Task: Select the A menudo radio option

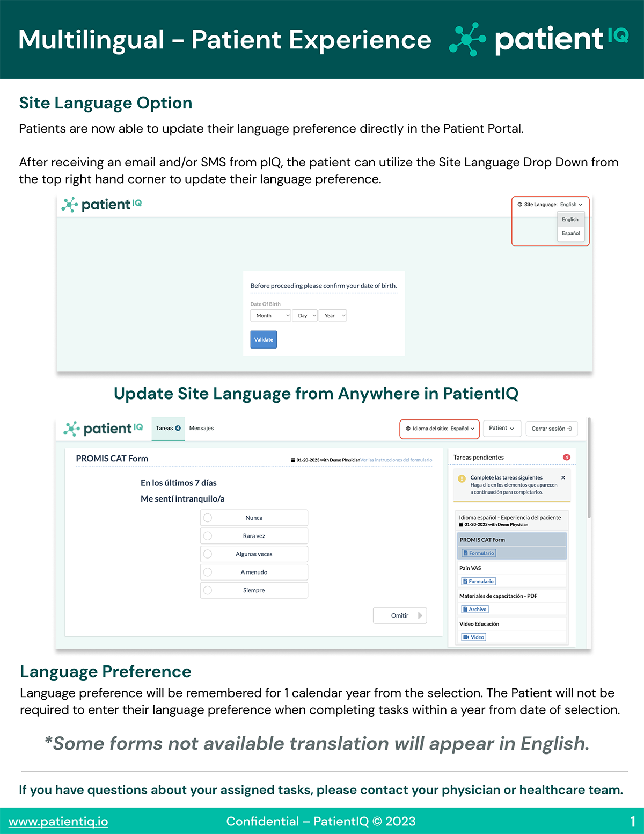Action: [x=254, y=572]
